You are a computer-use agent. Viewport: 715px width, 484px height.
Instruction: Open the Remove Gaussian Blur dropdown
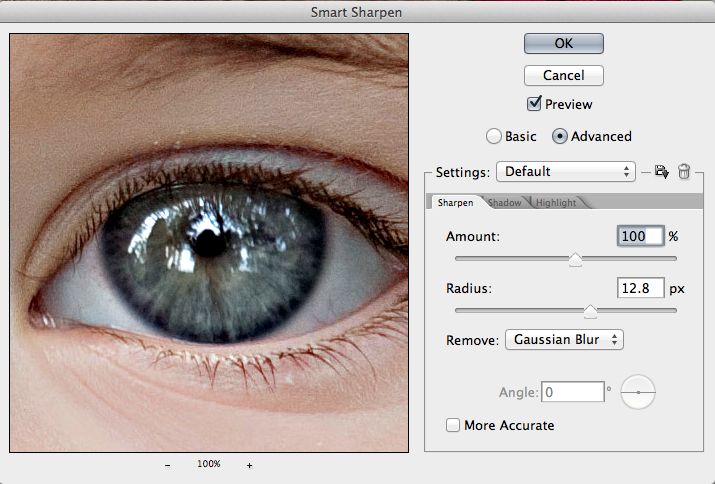564,340
